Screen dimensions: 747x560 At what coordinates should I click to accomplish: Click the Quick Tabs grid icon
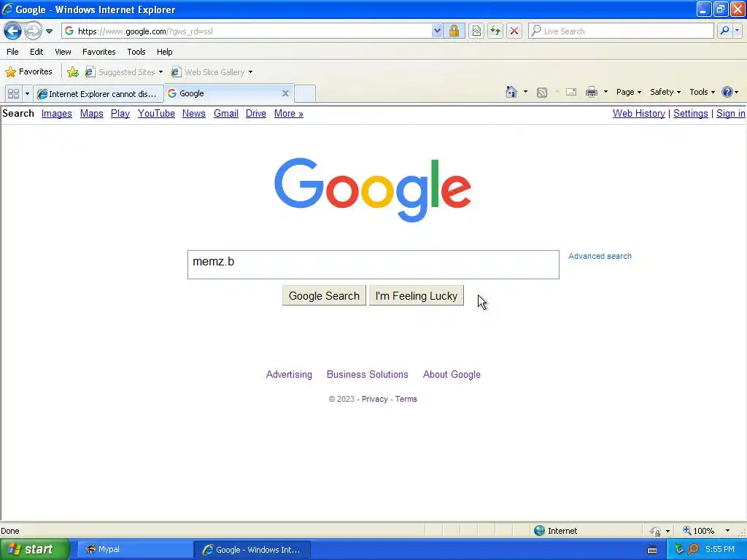13,93
